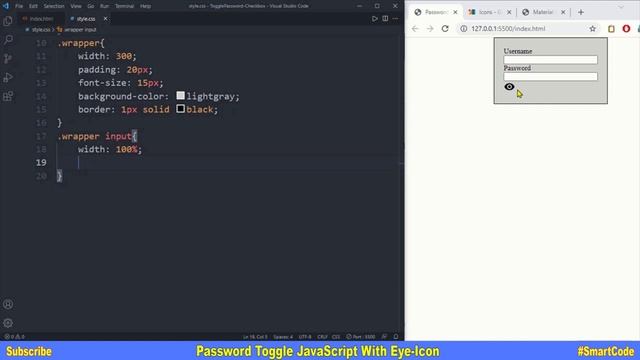Click Spaces: 4 indentation status
Image resolution: width=640 pixels, height=360 pixels.
pyautogui.click(x=283, y=337)
